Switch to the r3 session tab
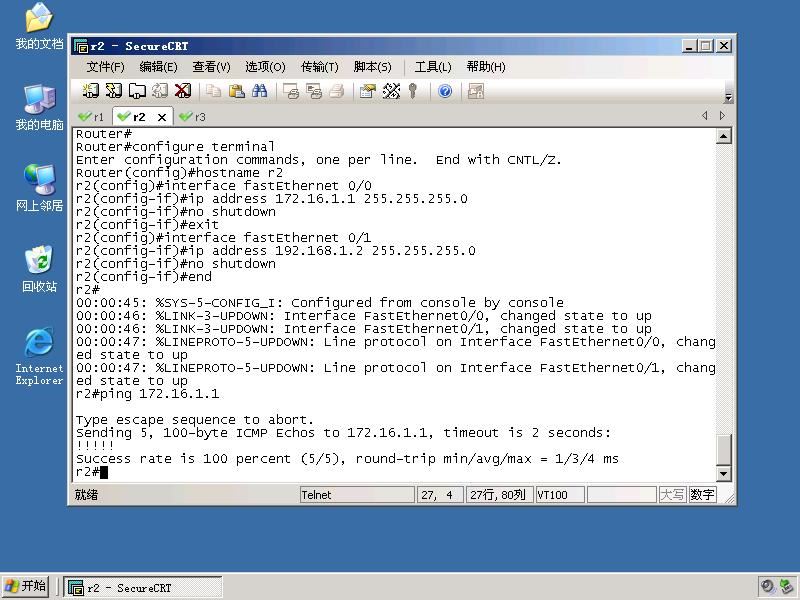800x600 pixels. 193,117
